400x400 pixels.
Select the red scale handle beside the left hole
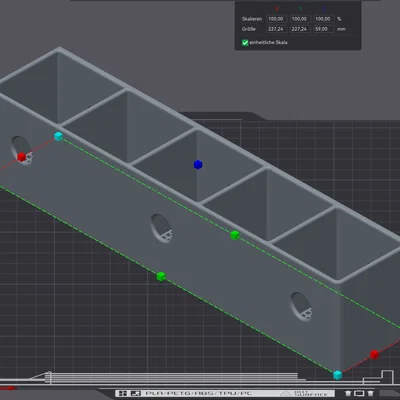(22, 157)
